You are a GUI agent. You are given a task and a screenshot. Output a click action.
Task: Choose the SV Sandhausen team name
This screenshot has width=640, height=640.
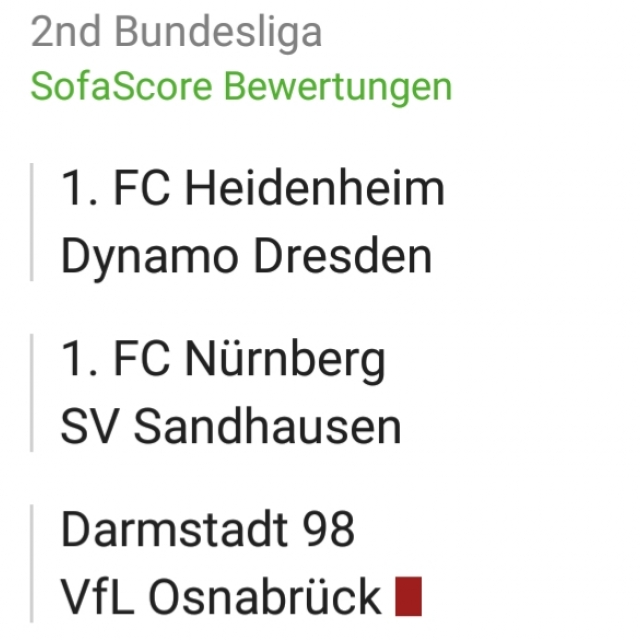[x=231, y=427]
